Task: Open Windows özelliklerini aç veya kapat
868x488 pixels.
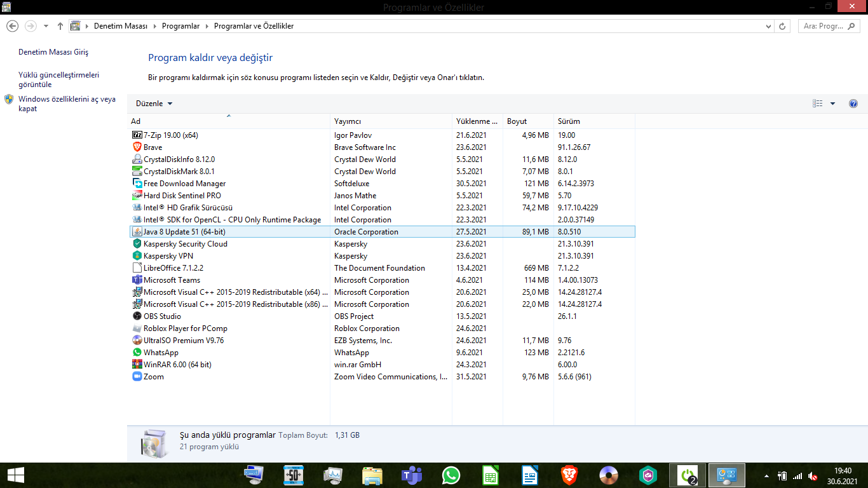Action: coord(67,104)
